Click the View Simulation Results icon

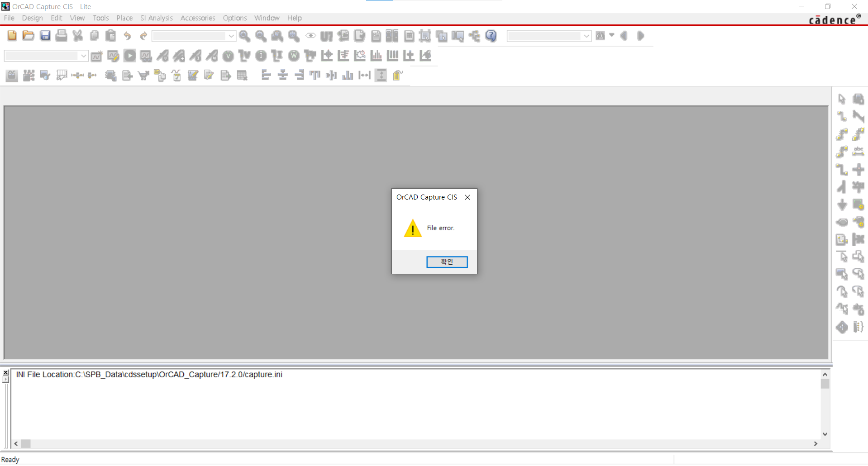pos(146,56)
